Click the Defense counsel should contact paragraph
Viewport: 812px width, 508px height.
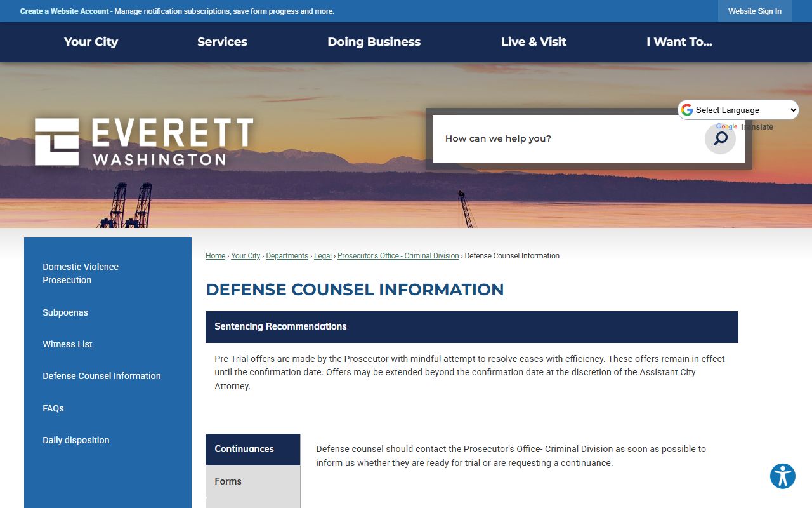point(511,456)
